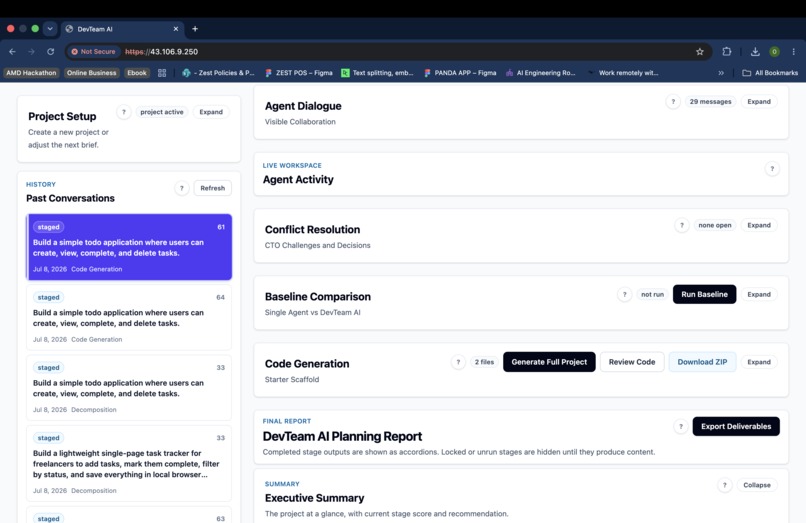Click the Executive Summary help question icon
The image size is (806, 523).
click(724, 484)
